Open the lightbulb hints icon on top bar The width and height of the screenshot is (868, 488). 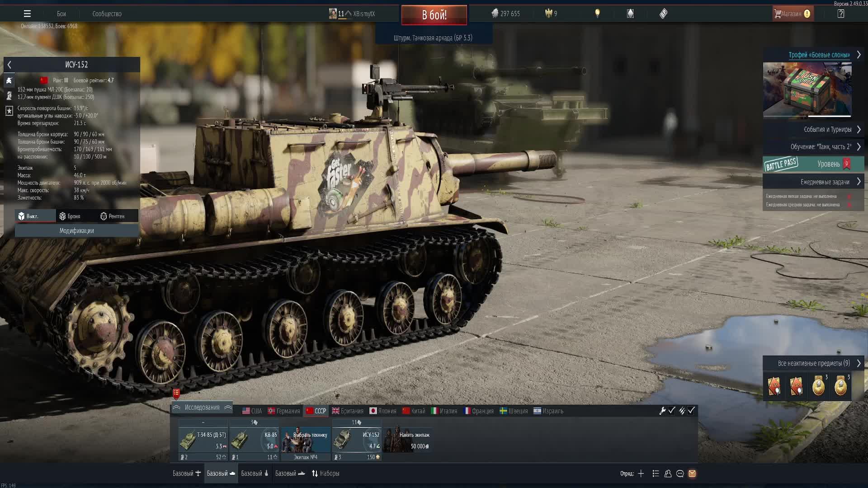[x=597, y=14]
